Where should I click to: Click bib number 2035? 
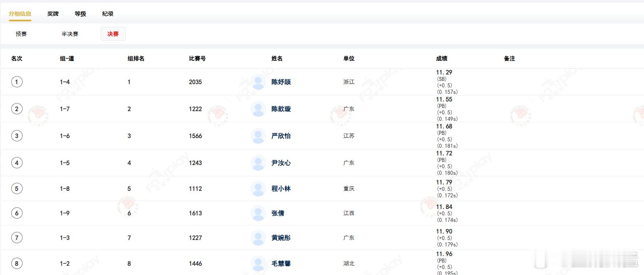point(195,82)
